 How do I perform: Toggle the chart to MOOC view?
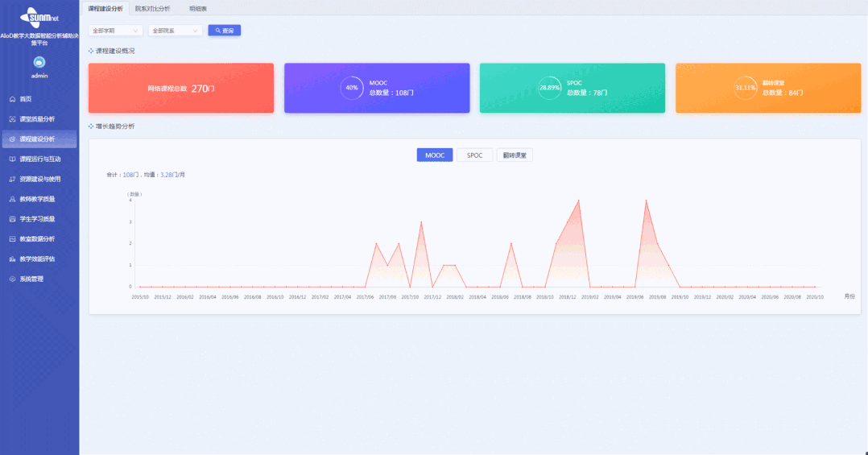click(x=434, y=155)
